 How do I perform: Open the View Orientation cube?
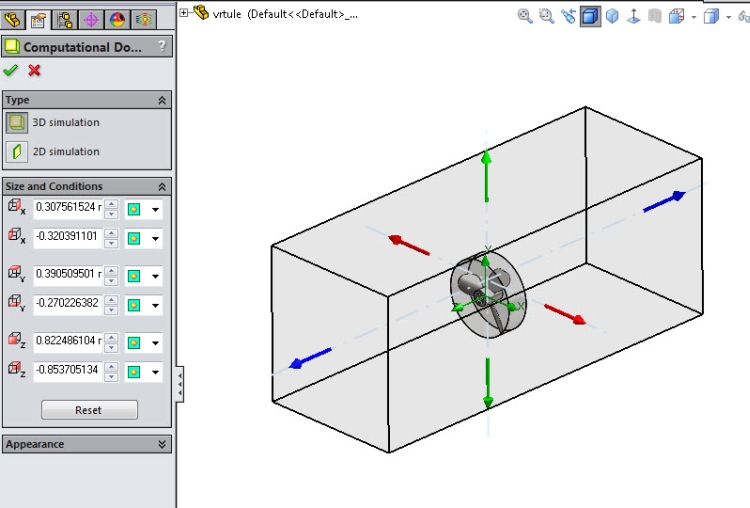[612, 16]
